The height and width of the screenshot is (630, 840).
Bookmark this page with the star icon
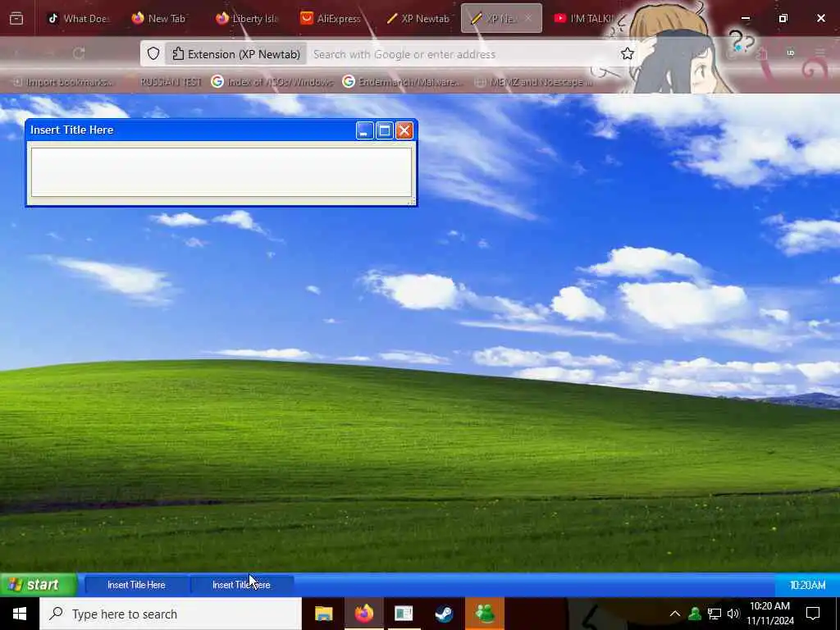tap(628, 53)
